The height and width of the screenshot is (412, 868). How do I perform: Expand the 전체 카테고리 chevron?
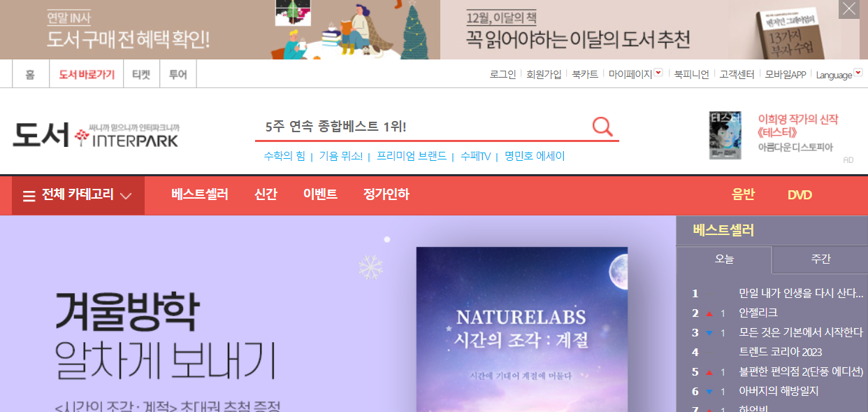[126, 196]
